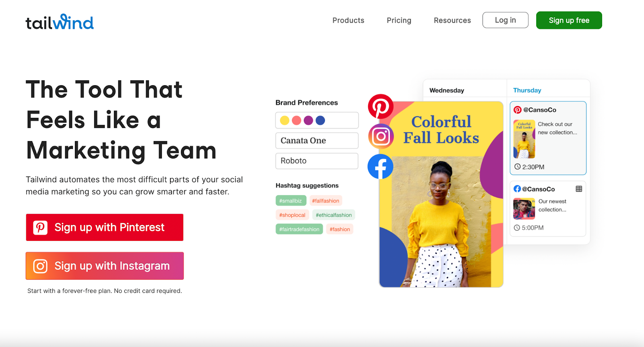Sign up with Instagram

tap(105, 266)
